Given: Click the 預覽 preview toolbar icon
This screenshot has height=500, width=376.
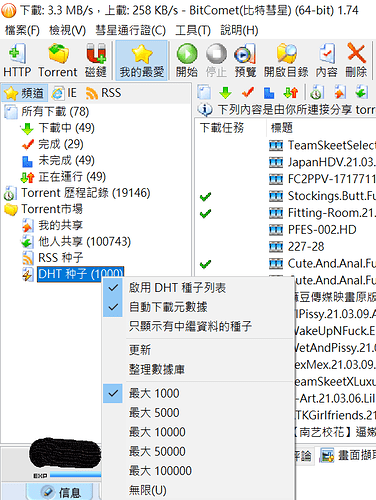Looking at the screenshot, I should 245,60.
